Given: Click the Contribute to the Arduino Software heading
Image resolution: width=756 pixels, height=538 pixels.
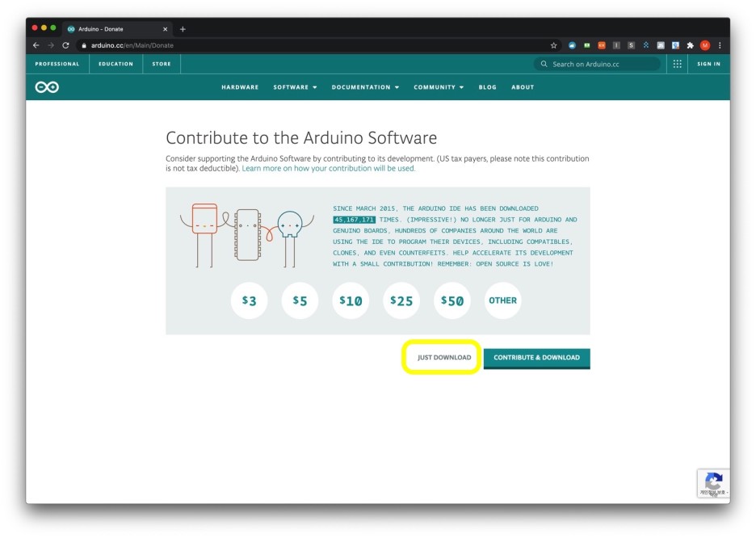Looking at the screenshot, I should 301,138.
